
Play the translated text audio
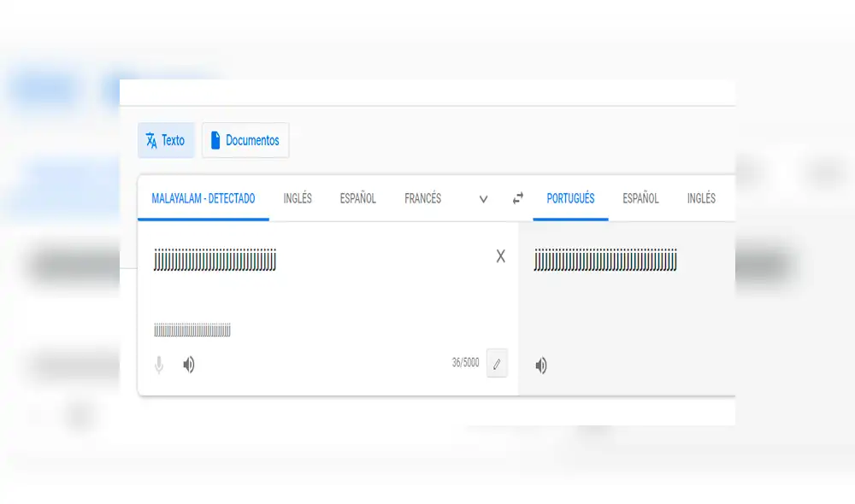click(541, 366)
